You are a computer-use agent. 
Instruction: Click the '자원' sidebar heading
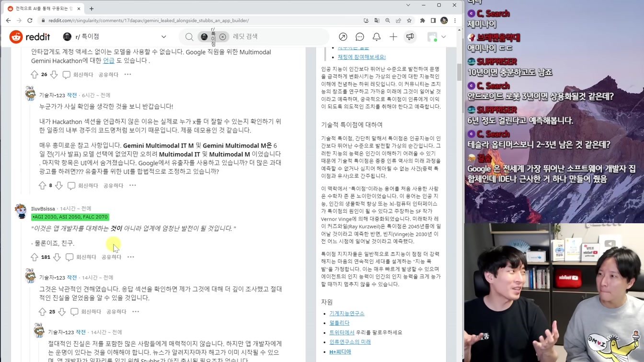pyautogui.click(x=327, y=302)
